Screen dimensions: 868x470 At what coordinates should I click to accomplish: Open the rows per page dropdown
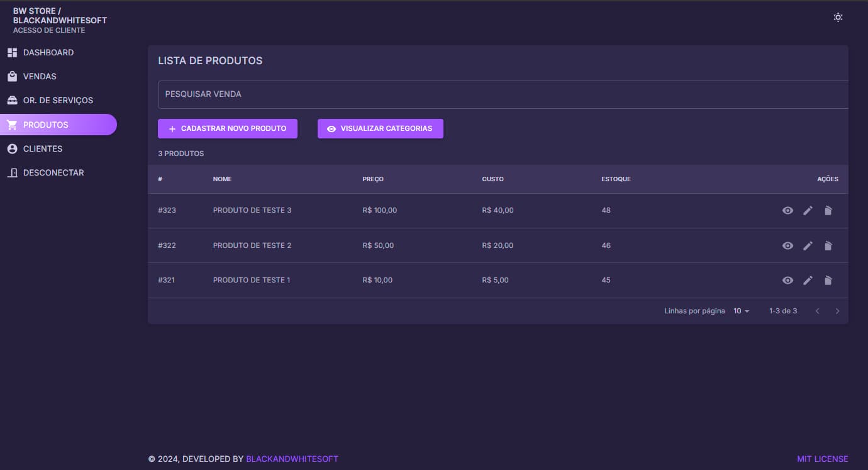pyautogui.click(x=742, y=311)
